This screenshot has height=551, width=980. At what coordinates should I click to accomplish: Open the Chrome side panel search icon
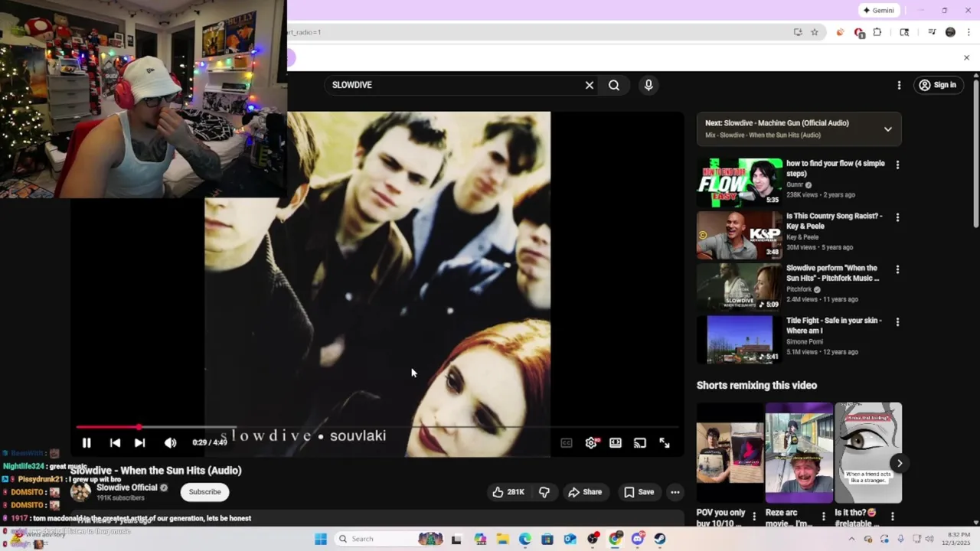tap(904, 32)
